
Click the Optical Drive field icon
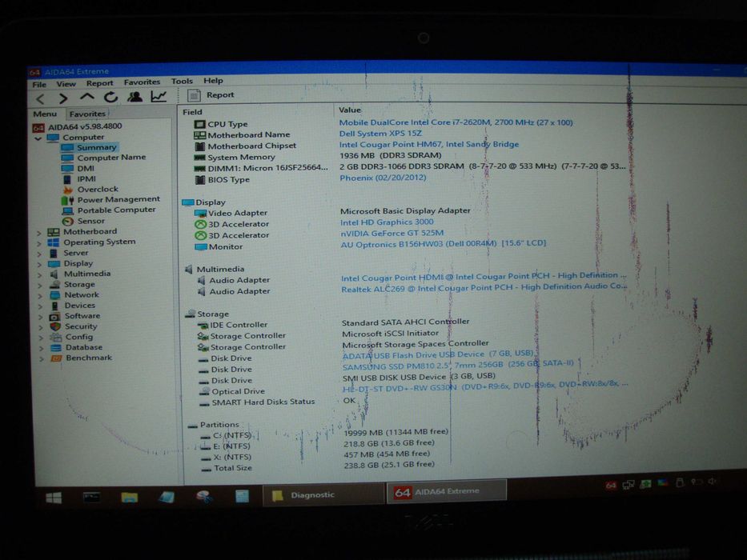coord(204,391)
